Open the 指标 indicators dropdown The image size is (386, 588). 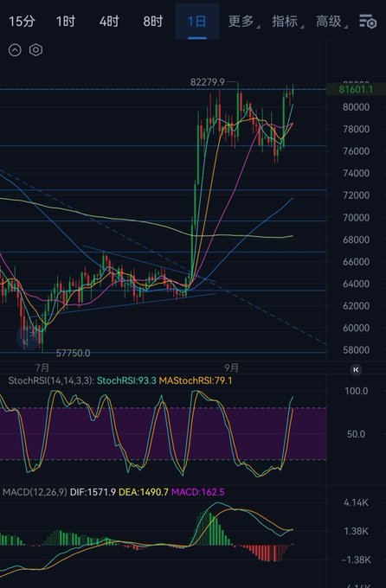(x=286, y=22)
